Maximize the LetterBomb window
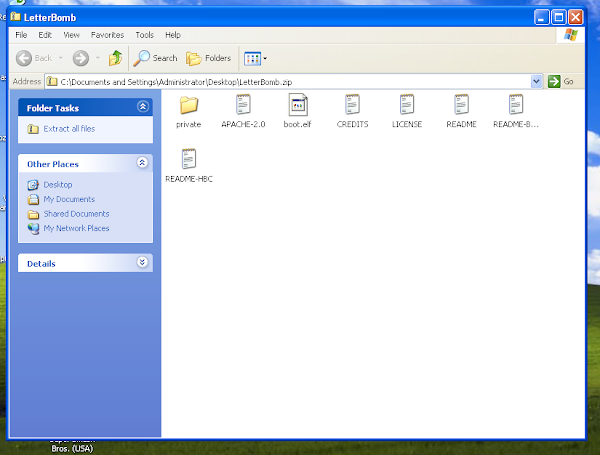600x455 pixels. (x=559, y=17)
